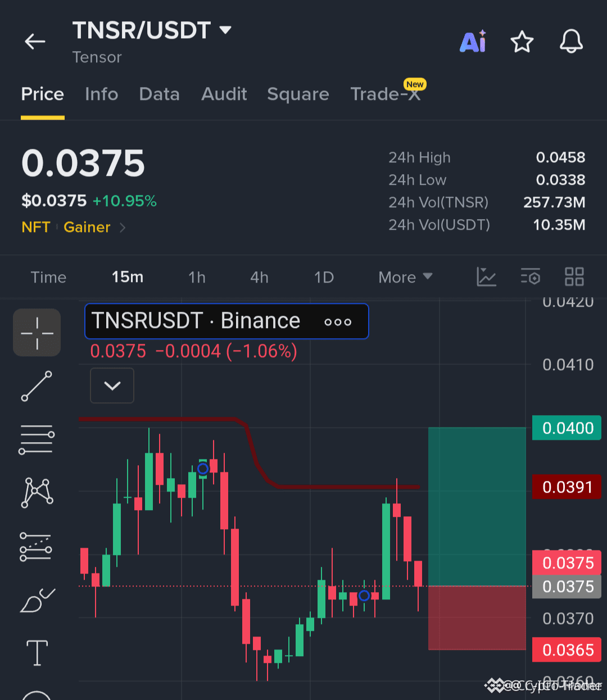Collapse the indicator legend chevron button
Viewport: 607px width, 700px height.
coord(112,385)
